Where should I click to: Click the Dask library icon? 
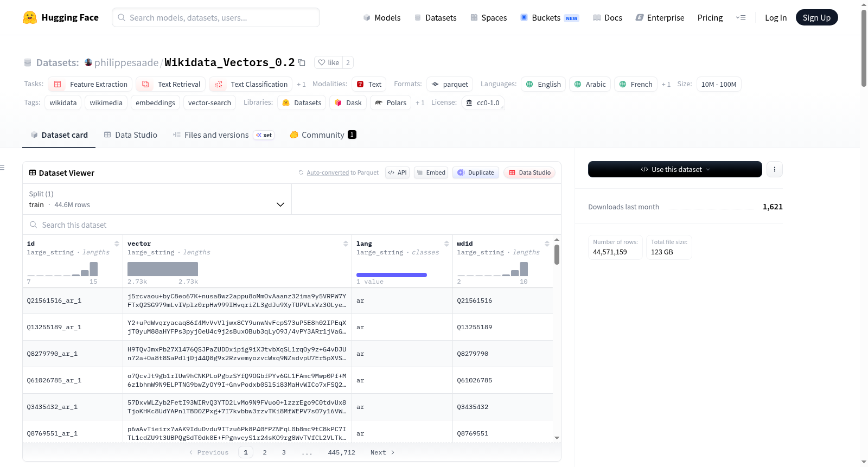(338, 103)
